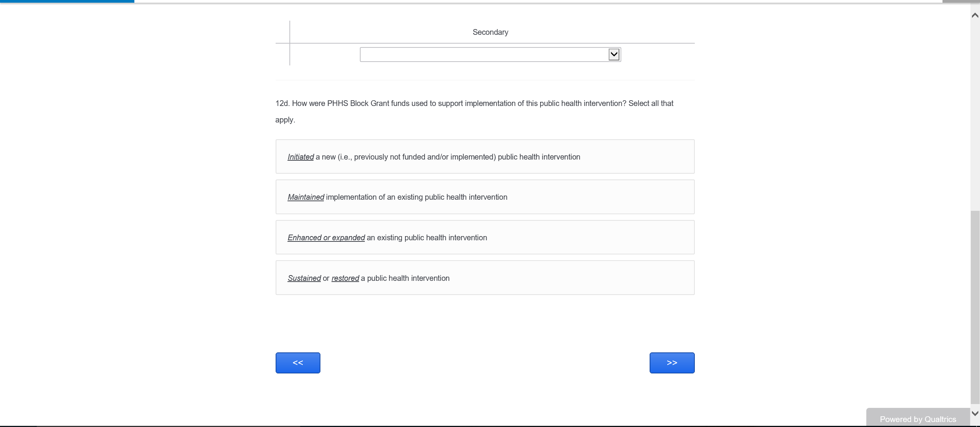Go to the next survey page
The image size is (980, 427).
(671, 363)
